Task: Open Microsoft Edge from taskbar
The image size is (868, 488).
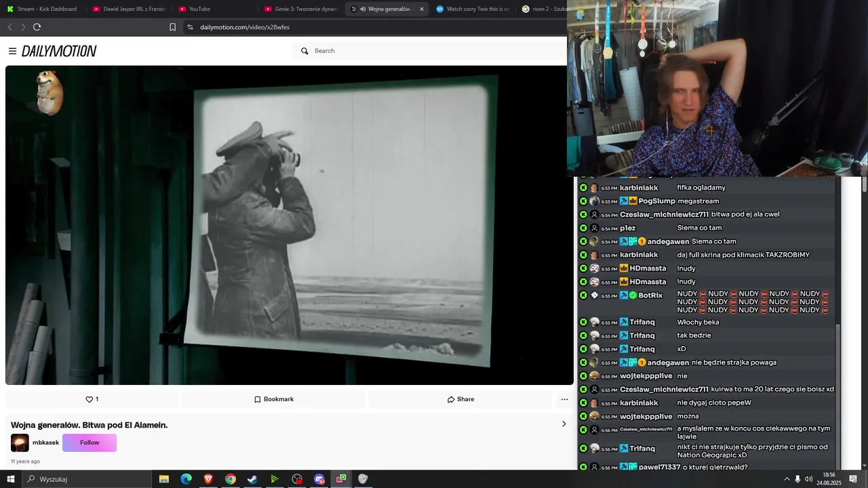Action: (186, 479)
